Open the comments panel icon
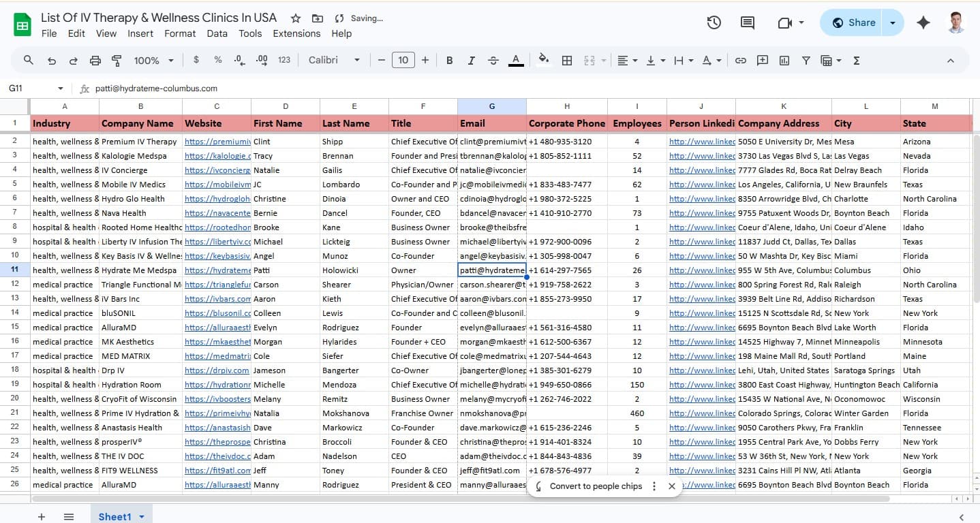This screenshot has height=523, width=980. tap(748, 22)
